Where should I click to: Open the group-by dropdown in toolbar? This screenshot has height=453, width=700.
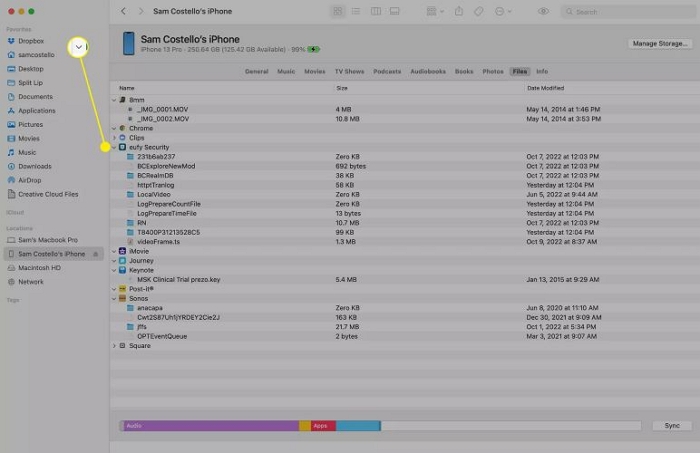[x=432, y=11]
